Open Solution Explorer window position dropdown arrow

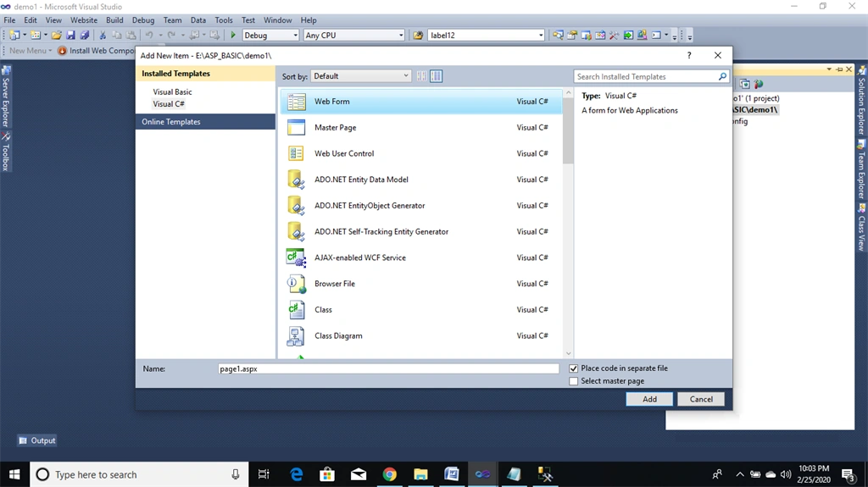coord(829,69)
